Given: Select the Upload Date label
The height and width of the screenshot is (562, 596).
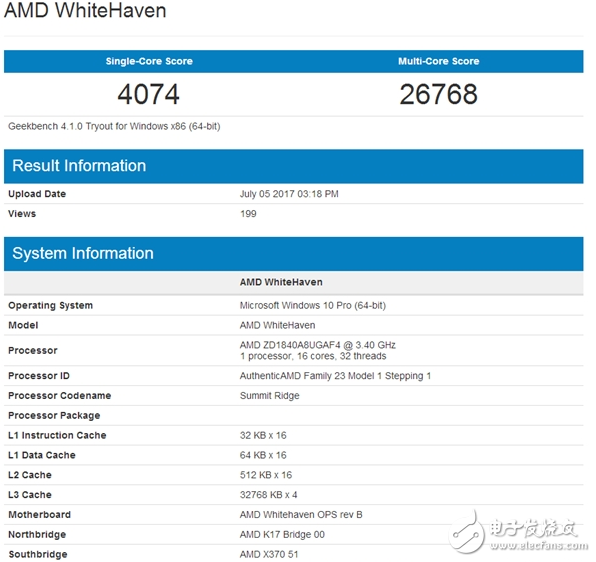Looking at the screenshot, I should 37,194.
